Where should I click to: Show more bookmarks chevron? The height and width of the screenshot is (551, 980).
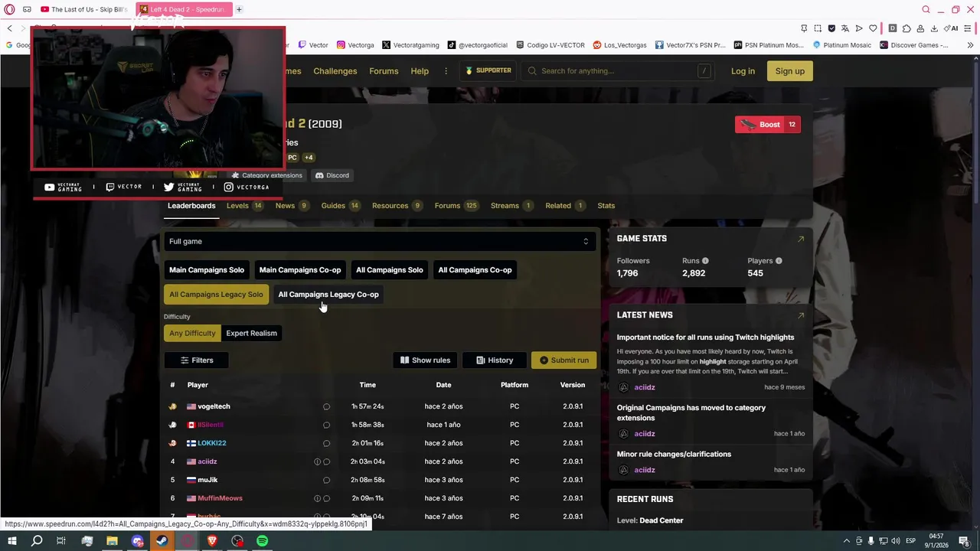coord(970,45)
